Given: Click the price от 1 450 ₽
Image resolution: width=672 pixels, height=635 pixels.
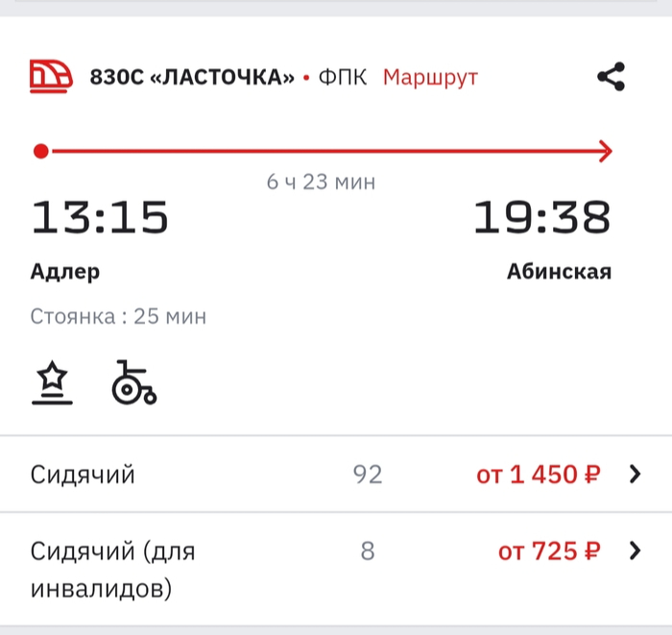Looking at the screenshot, I should [539, 474].
